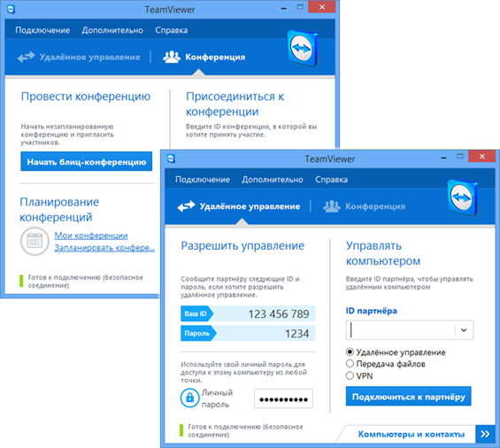This screenshot has height=448, width=500.
Task: Click the green status bar in the front window
Action: click(x=181, y=430)
